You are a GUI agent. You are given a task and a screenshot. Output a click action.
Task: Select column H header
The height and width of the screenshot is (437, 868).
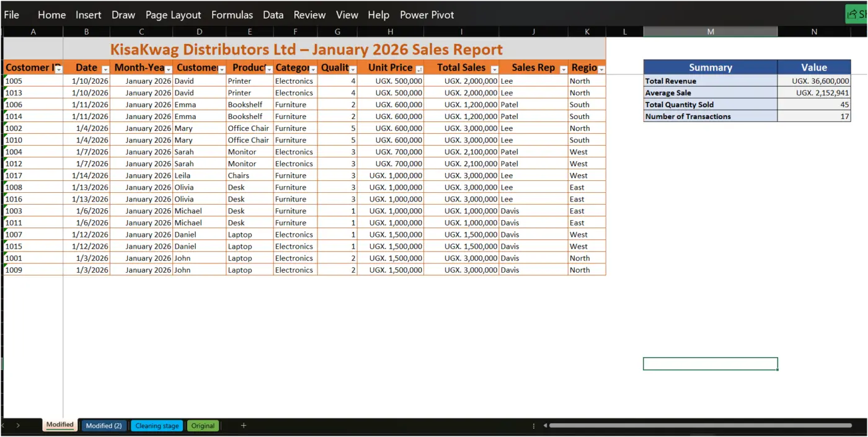click(x=391, y=32)
